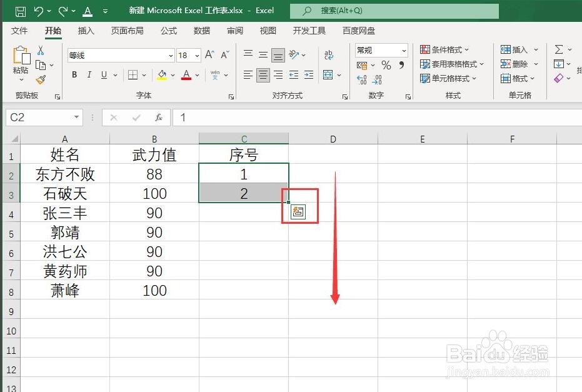Copy selection with the copy icon
The height and width of the screenshot is (392, 582).
[x=41, y=65]
